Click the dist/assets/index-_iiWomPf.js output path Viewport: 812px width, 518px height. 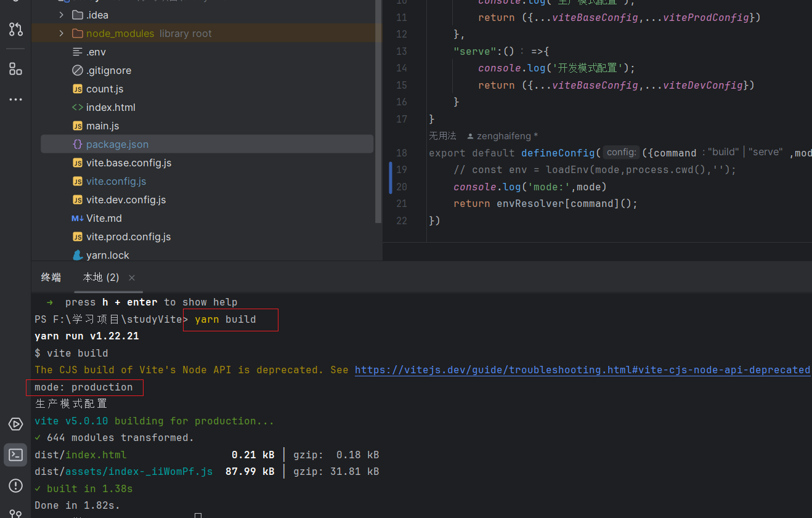tap(124, 471)
